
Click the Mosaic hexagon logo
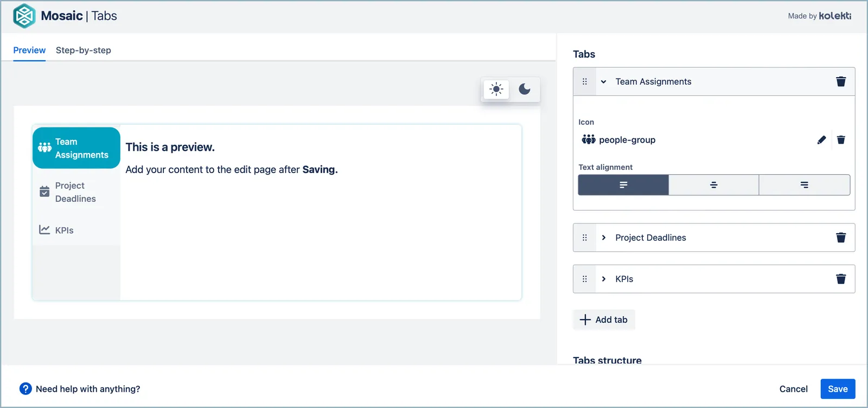click(x=24, y=16)
